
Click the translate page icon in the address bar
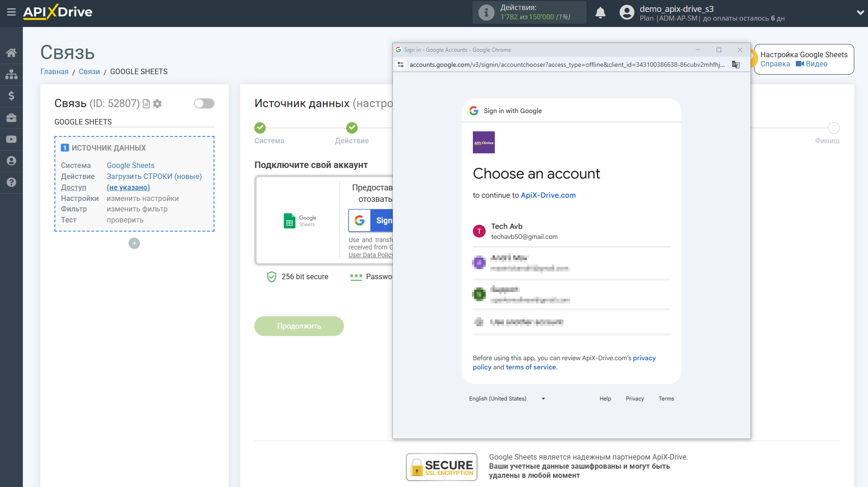pos(735,65)
